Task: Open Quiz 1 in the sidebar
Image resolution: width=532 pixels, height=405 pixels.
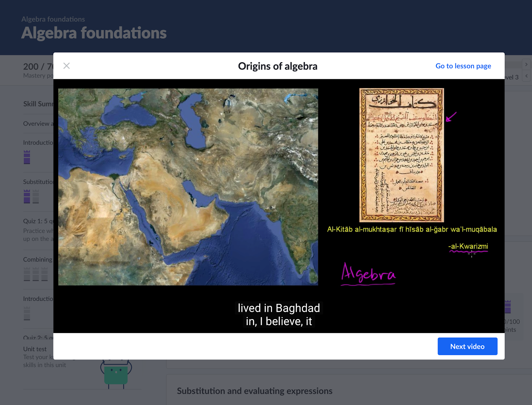Action: (x=38, y=221)
